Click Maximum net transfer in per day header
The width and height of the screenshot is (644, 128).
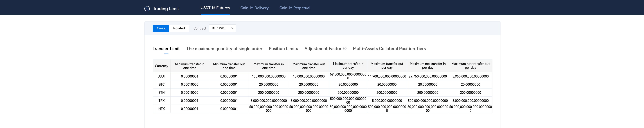(427, 66)
